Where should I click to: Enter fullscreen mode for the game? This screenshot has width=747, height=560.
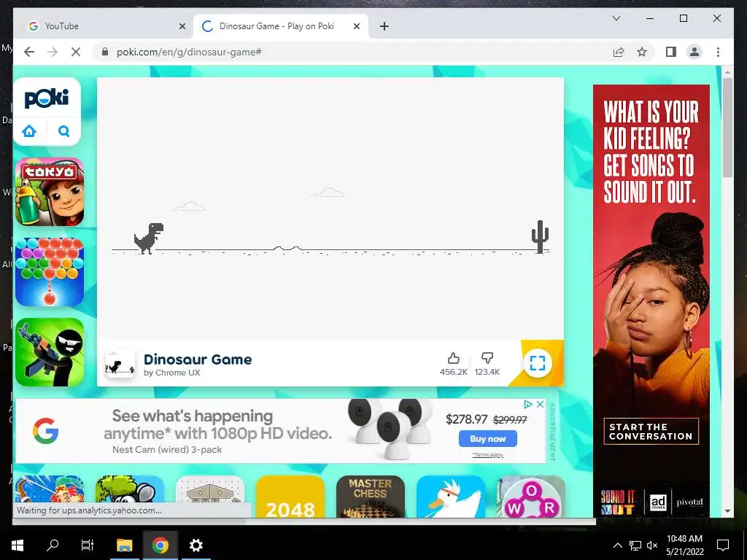538,363
